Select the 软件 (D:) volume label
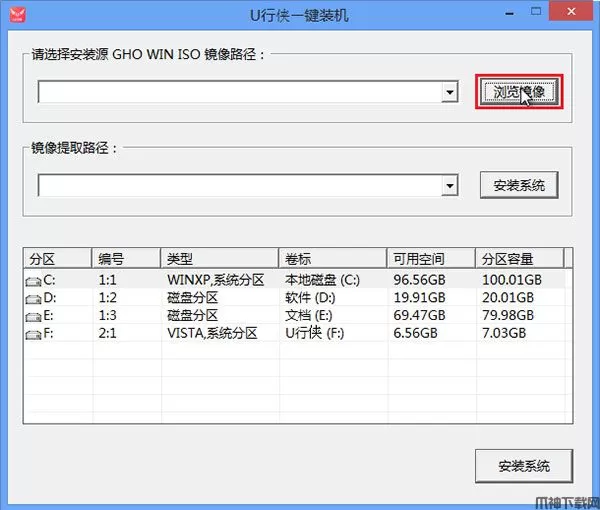The height and width of the screenshot is (510, 600). pyautogui.click(x=310, y=298)
